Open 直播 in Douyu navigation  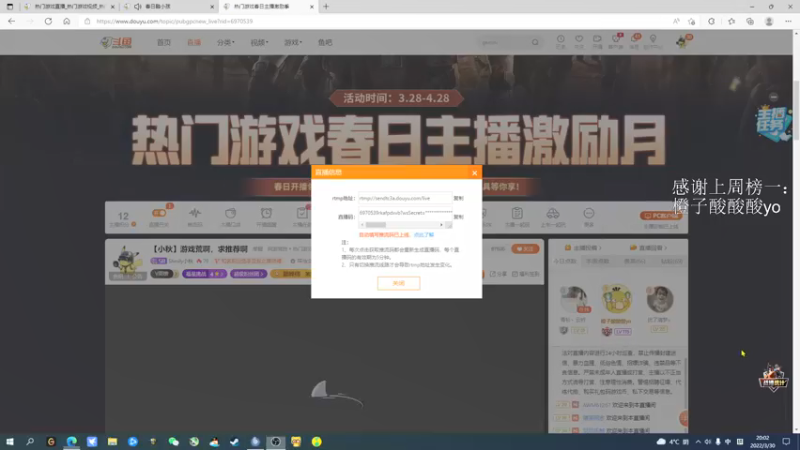194,42
